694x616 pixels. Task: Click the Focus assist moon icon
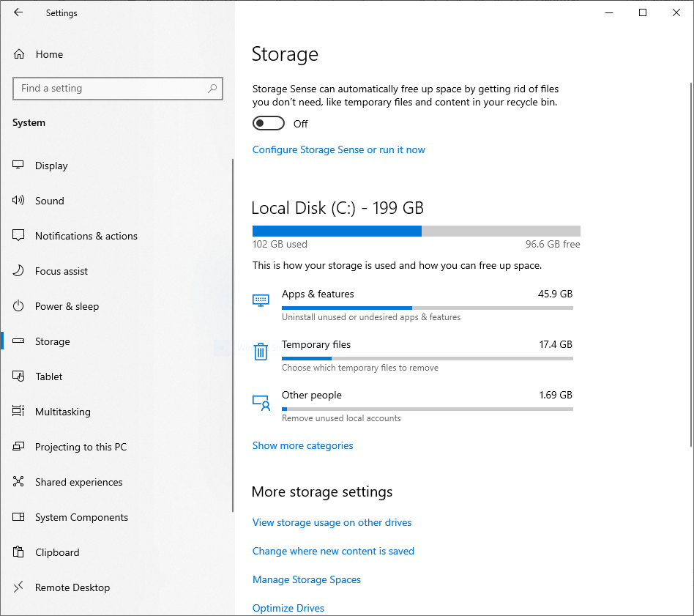click(19, 271)
